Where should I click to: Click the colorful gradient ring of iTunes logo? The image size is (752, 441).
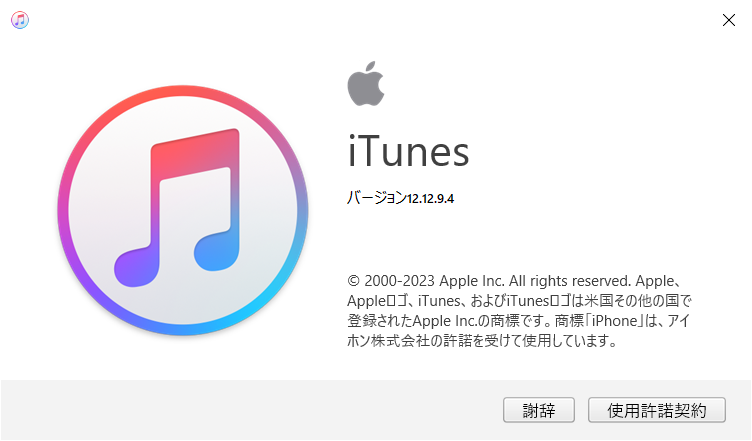coord(183,91)
